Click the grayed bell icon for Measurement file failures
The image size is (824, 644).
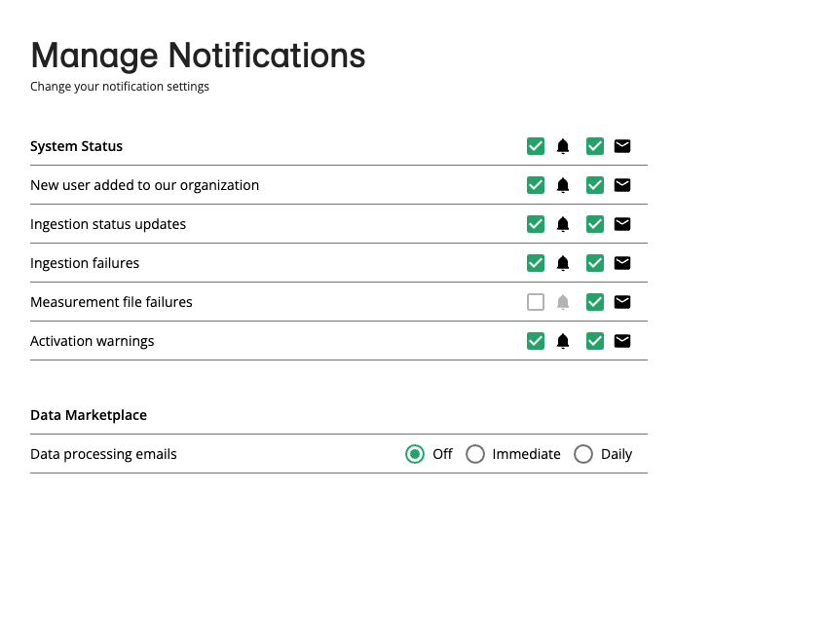pos(563,301)
